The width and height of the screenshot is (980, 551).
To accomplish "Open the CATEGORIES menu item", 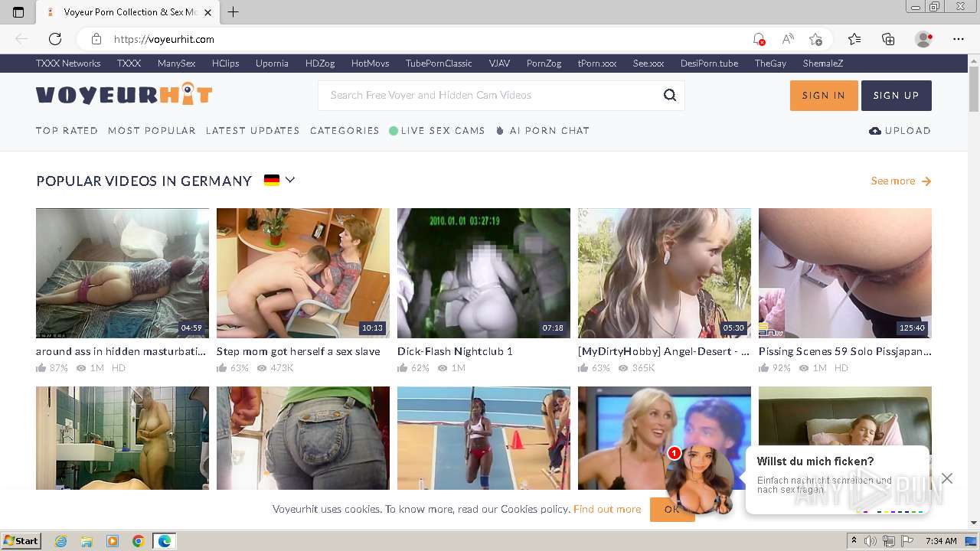I will tap(345, 131).
